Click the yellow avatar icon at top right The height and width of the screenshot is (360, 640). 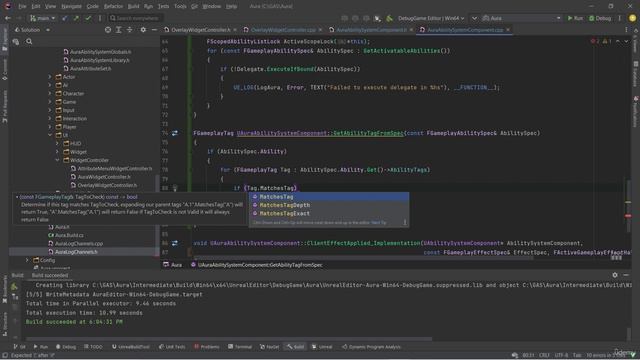(632, 18)
